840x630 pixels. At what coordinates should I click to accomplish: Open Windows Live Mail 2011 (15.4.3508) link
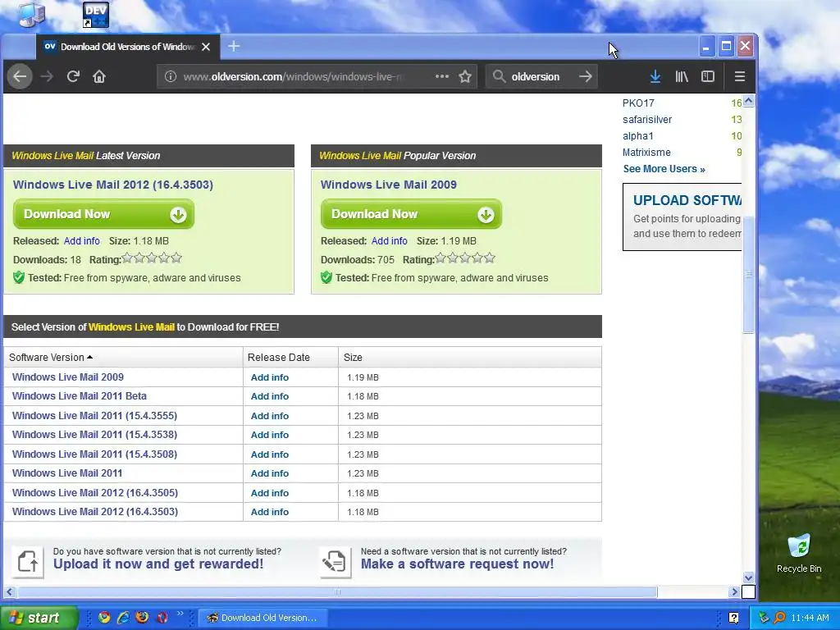click(x=94, y=454)
